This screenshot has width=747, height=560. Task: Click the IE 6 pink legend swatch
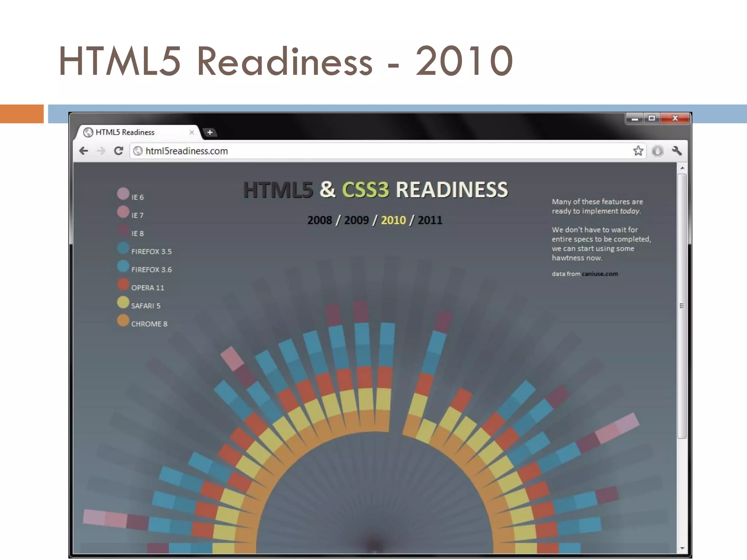[123, 194]
